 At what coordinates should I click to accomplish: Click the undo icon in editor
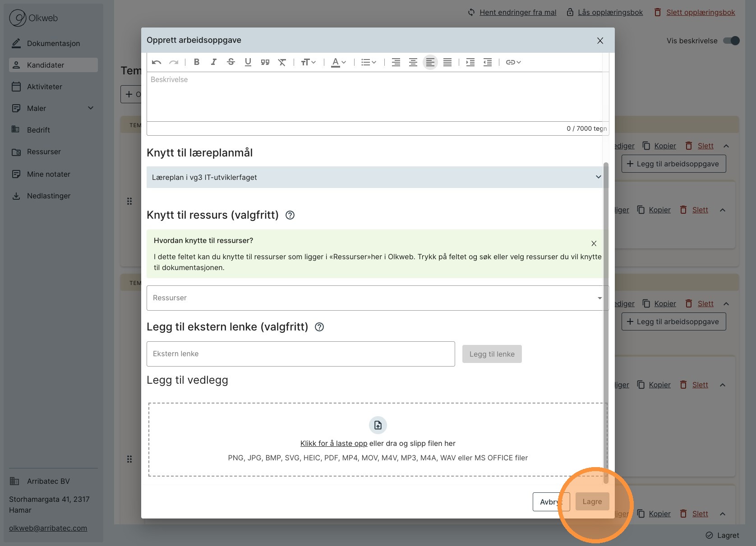(157, 62)
